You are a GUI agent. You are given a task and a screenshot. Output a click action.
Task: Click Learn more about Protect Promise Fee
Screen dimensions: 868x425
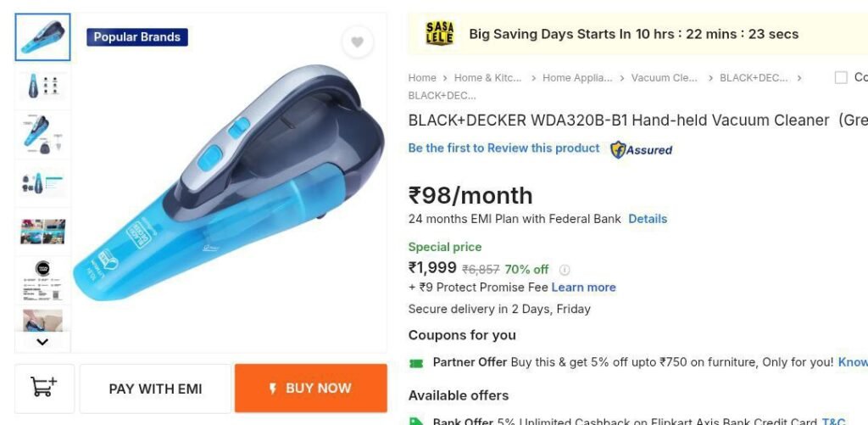tap(583, 288)
